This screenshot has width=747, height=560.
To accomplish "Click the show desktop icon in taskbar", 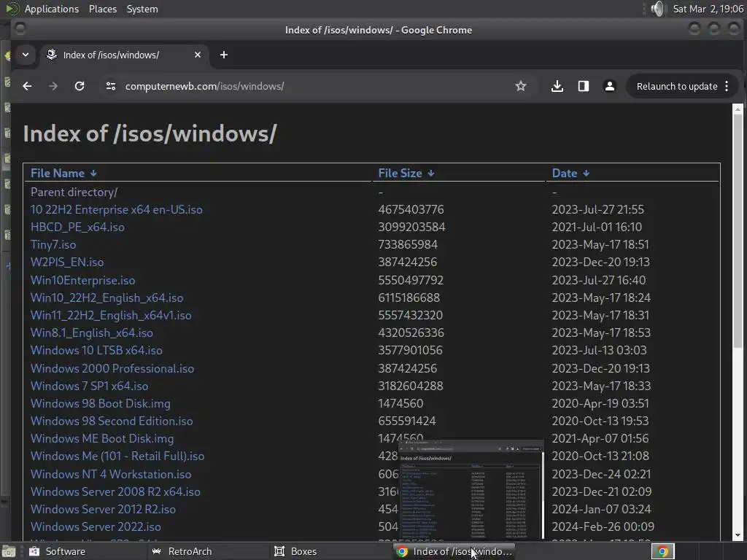I will 9,551.
